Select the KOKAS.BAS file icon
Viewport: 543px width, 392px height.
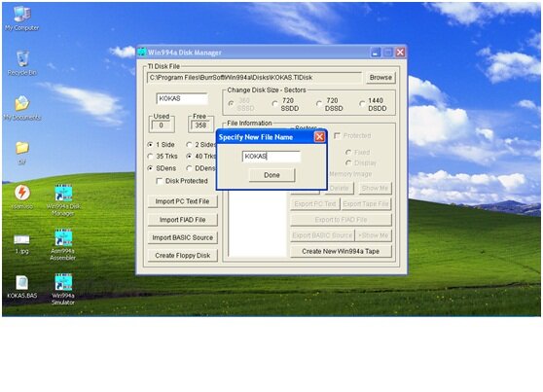[21, 287]
